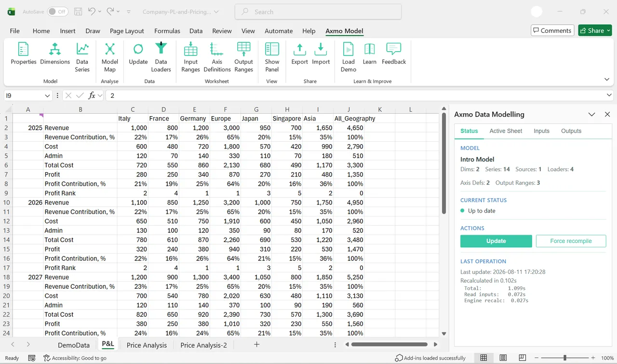Open the Feedback form
Viewport: 617px width, 364px height.
click(x=394, y=54)
